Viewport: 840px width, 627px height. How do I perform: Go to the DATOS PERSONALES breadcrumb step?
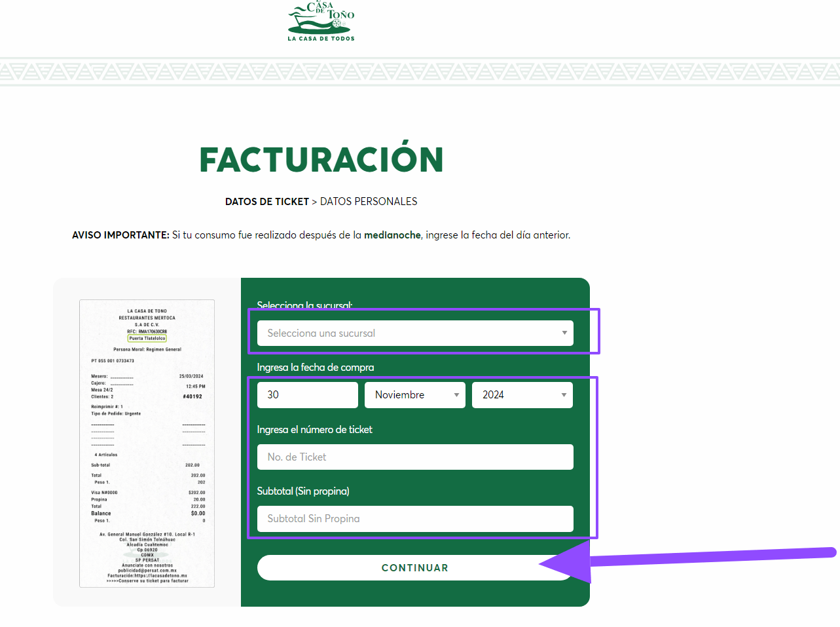[369, 202]
